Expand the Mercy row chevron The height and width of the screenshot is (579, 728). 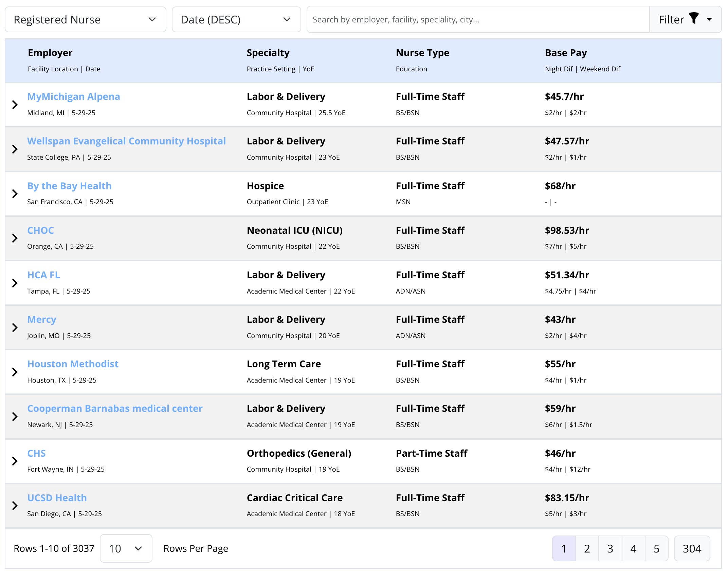tap(15, 328)
